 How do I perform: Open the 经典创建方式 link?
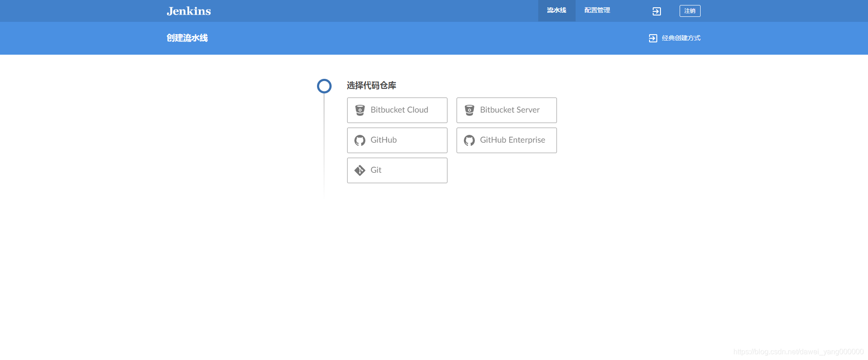click(681, 38)
